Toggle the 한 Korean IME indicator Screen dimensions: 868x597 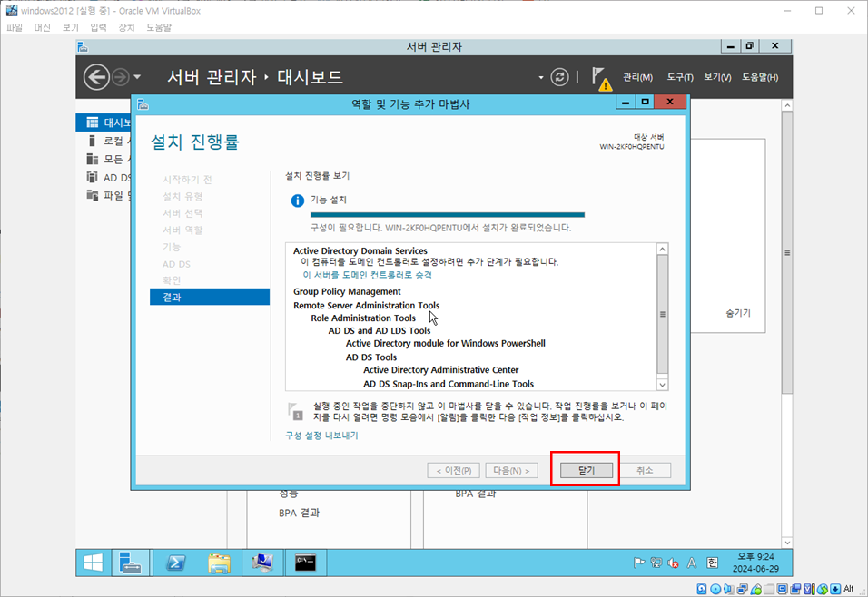coord(712,563)
